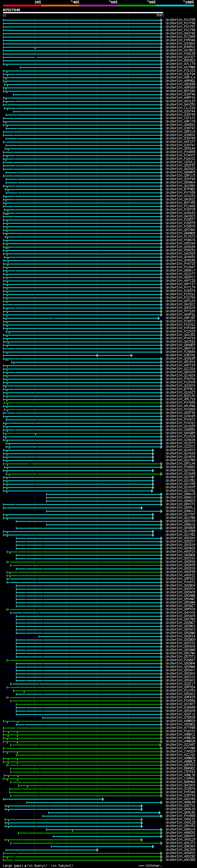Click the UniRef100_Q9SPL1 hit label

180,508
